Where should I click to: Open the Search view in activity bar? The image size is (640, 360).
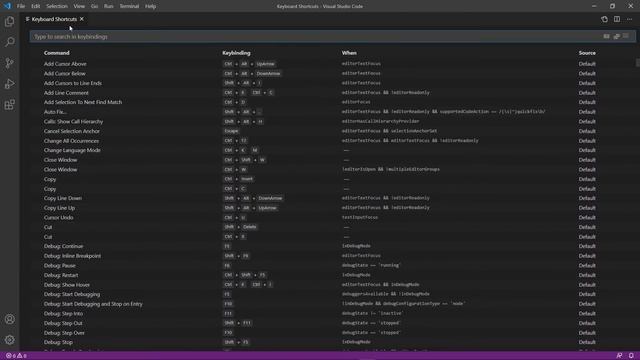[9, 42]
